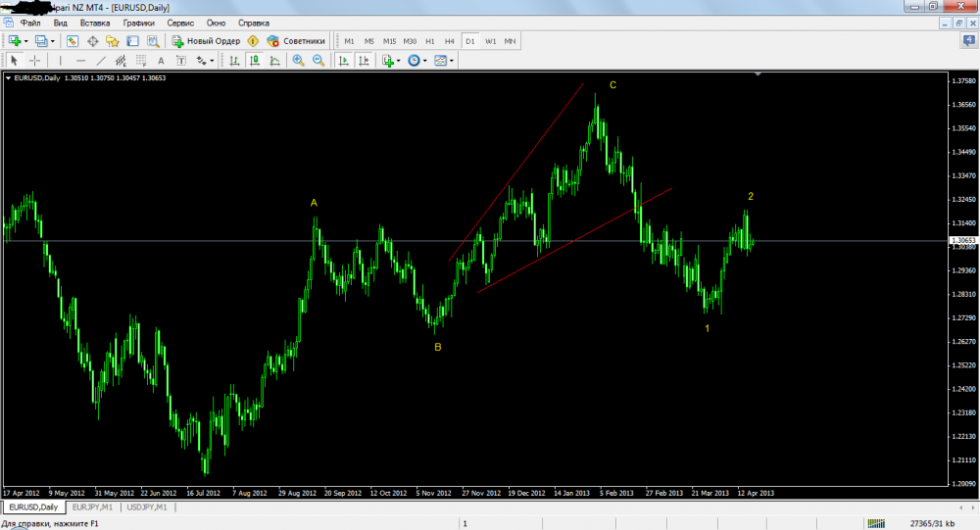
Task: Click the chart shift triangle marker
Action: tap(759, 74)
